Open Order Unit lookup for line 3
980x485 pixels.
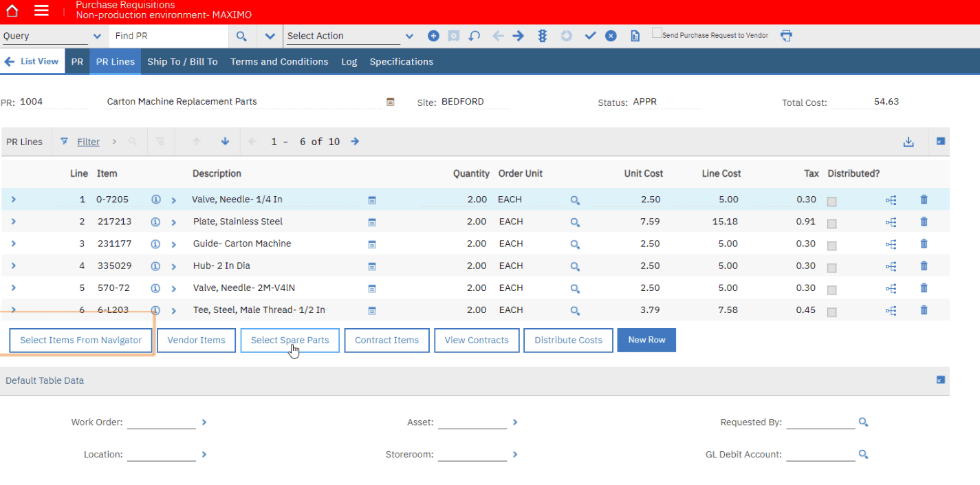[575, 244]
